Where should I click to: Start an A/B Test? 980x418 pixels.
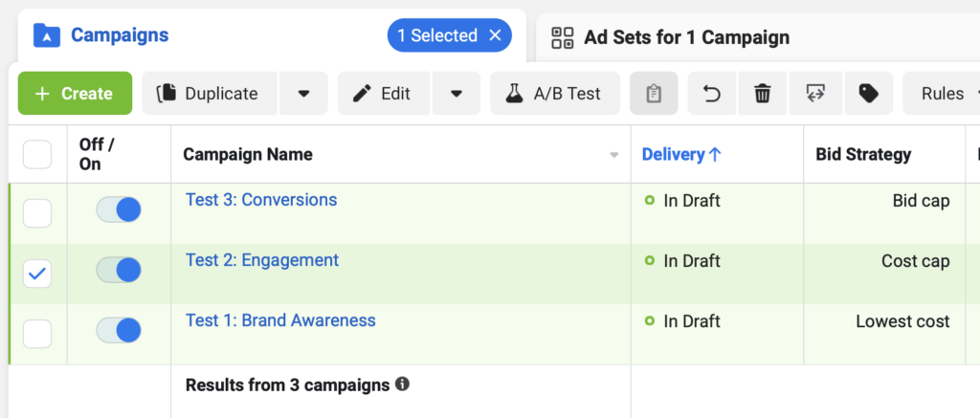(x=555, y=94)
